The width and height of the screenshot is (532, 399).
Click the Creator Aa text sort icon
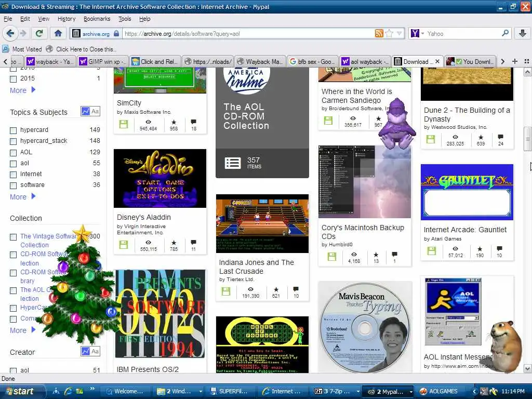tap(96, 351)
